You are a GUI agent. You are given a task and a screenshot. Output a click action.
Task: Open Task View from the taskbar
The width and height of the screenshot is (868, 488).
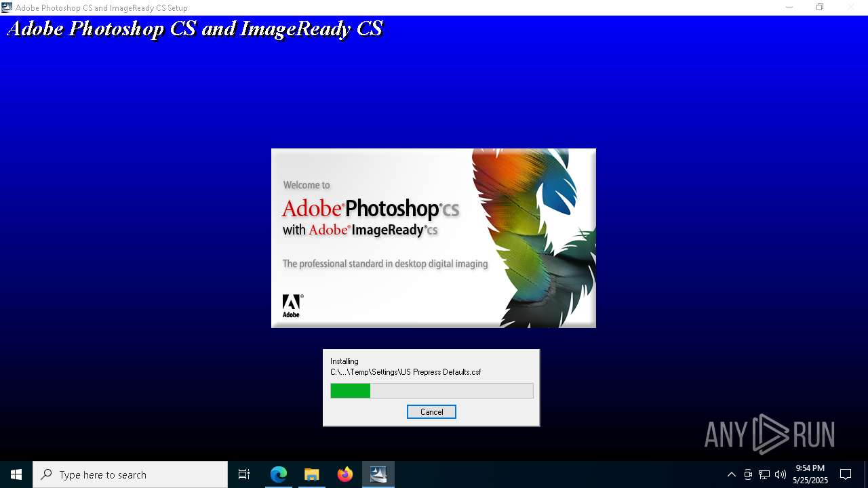244,474
